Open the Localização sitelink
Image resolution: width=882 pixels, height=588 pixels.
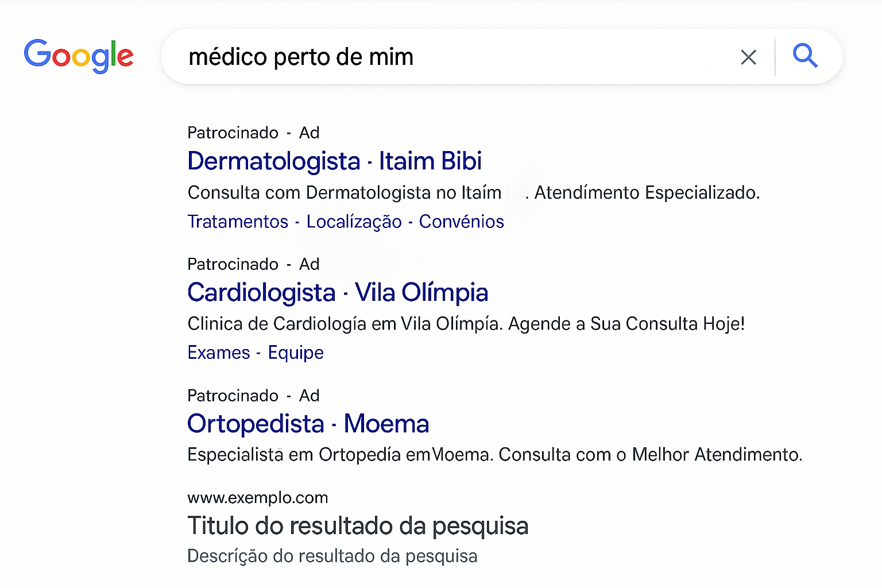354,222
